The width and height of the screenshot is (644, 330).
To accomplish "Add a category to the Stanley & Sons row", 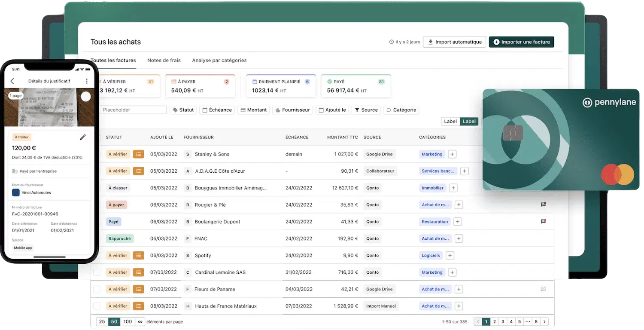I will pos(452,154).
